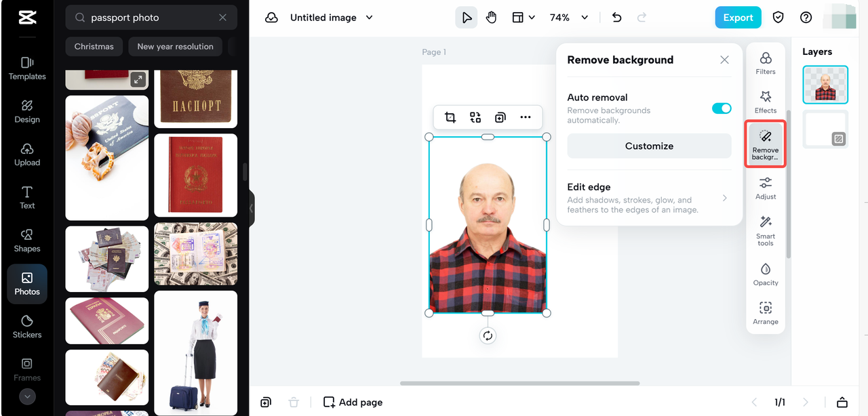Select the pointer select tool
The image size is (868, 416).
coord(467,18)
